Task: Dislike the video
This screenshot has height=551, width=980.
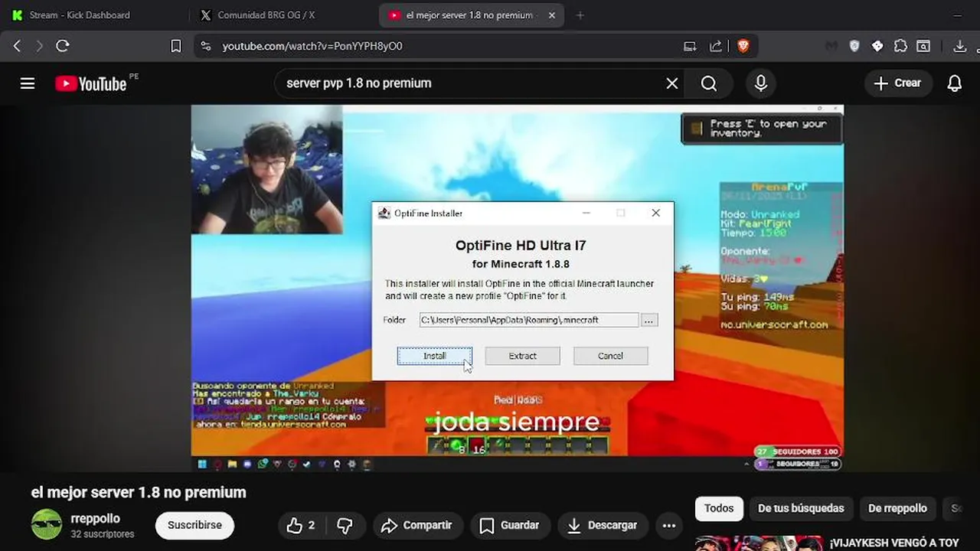Action: (x=345, y=525)
